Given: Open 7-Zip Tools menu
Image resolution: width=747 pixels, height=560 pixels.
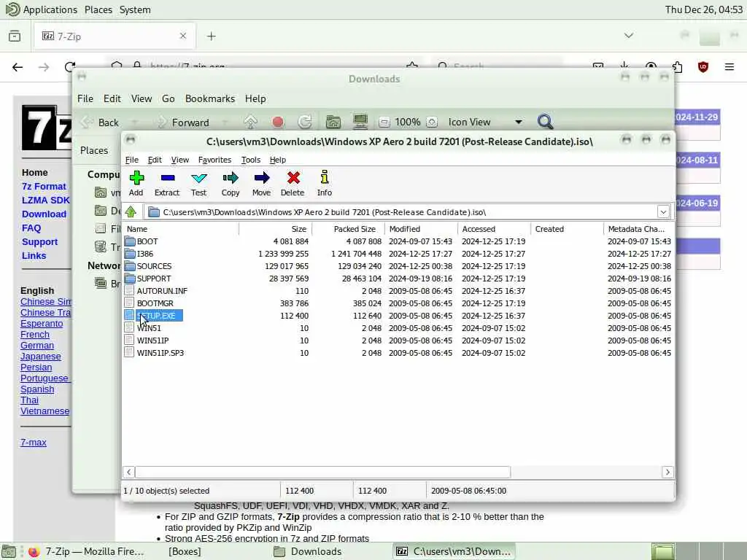Looking at the screenshot, I should tap(251, 160).
